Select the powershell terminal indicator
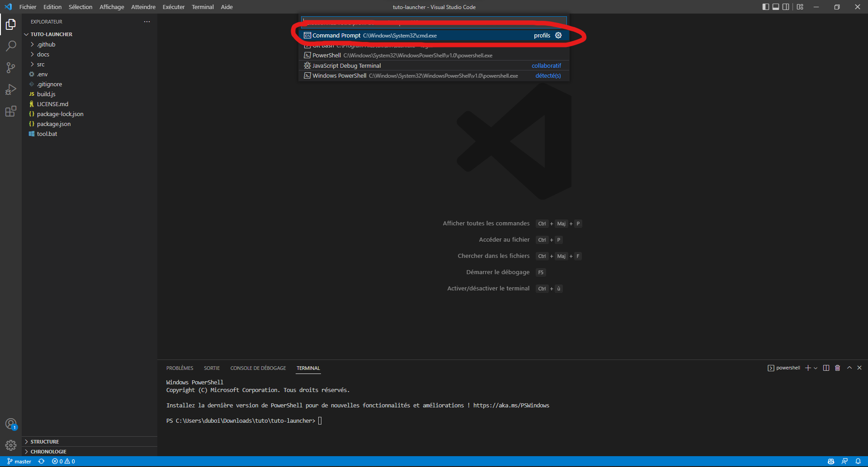 783,368
